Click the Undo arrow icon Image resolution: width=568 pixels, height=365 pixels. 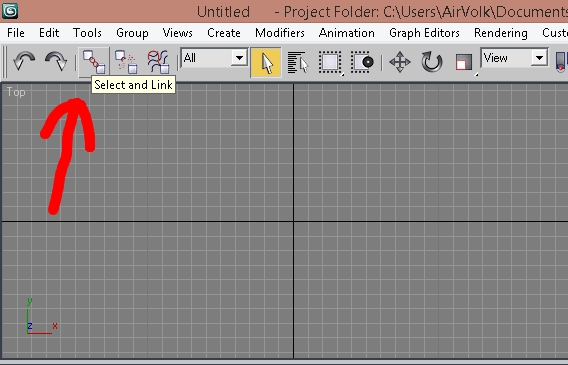click(x=24, y=62)
